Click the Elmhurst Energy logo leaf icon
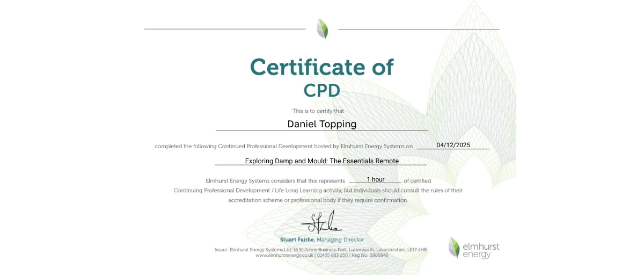 [455, 247]
